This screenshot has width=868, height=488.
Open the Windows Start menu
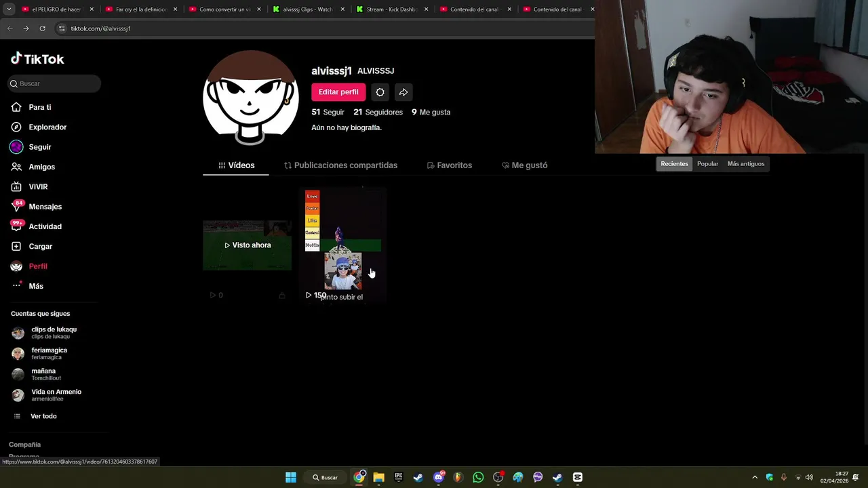point(291,477)
